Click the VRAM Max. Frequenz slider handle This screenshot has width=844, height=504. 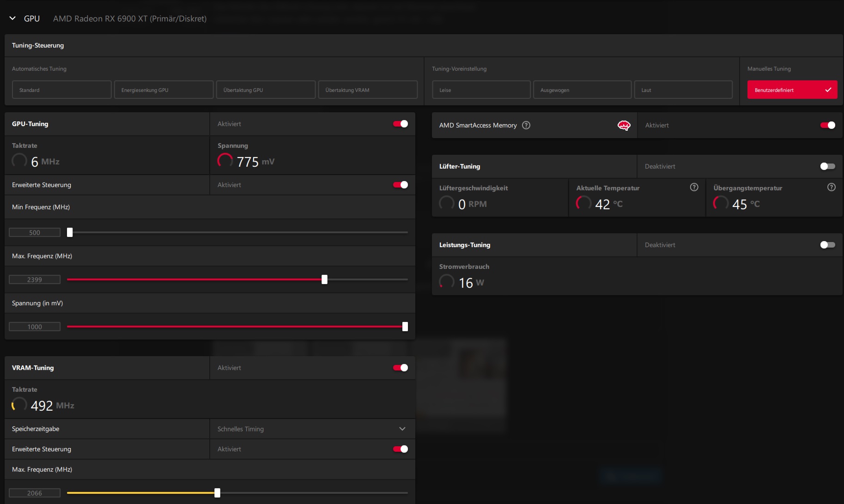click(x=217, y=493)
